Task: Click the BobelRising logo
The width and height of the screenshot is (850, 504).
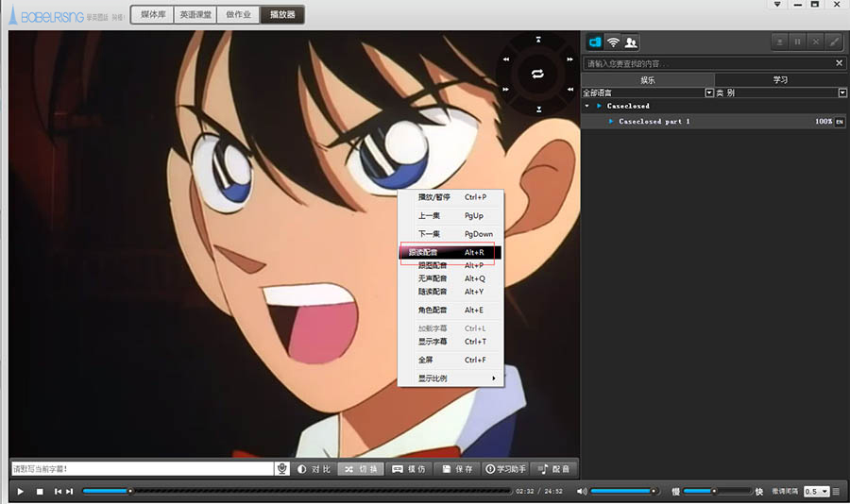Action: click(48, 15)
